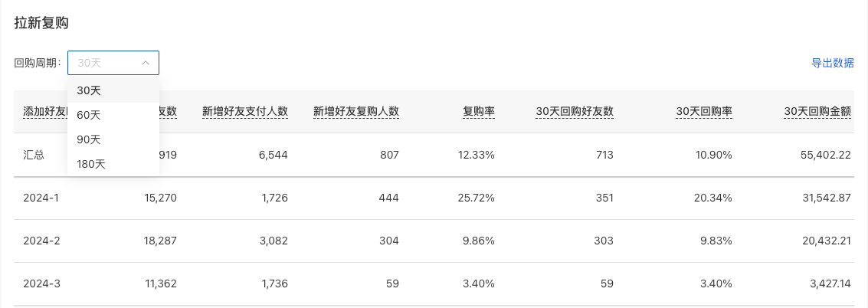Click the 拉新复购 section title
This screenshot has height=308, width=868.
pyautogui.click(x=41, y=23)
